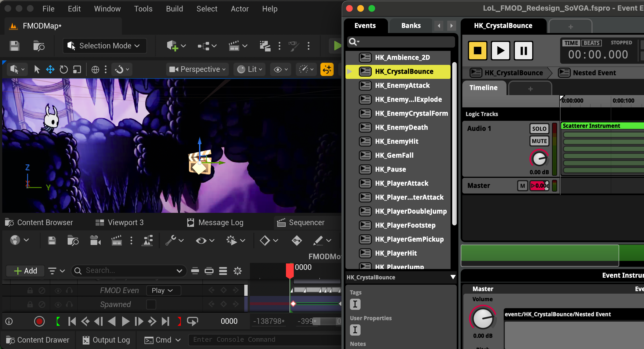Open the viewport Show eye dropdown
The height and width of the screenshot is (349, 644).
[281, 69]
